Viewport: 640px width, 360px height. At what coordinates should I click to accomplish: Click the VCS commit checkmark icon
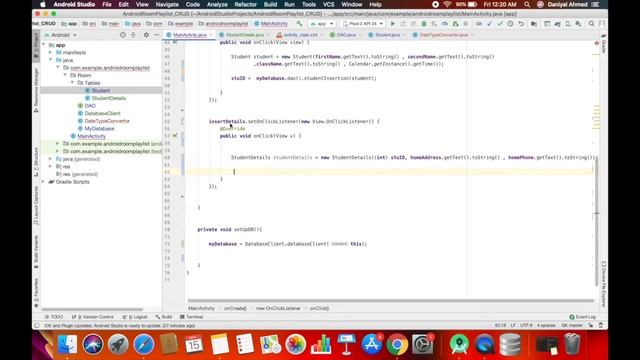(x=500, y=24)
